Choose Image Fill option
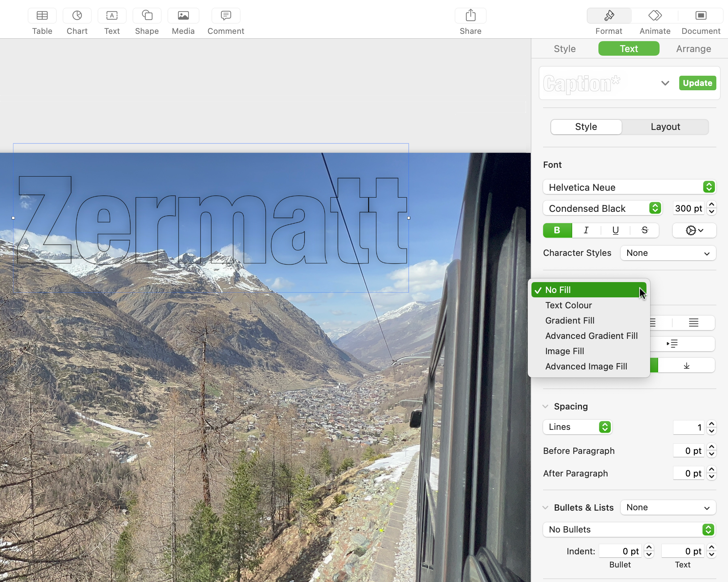 pyautogui.click(x=589, y=351)
